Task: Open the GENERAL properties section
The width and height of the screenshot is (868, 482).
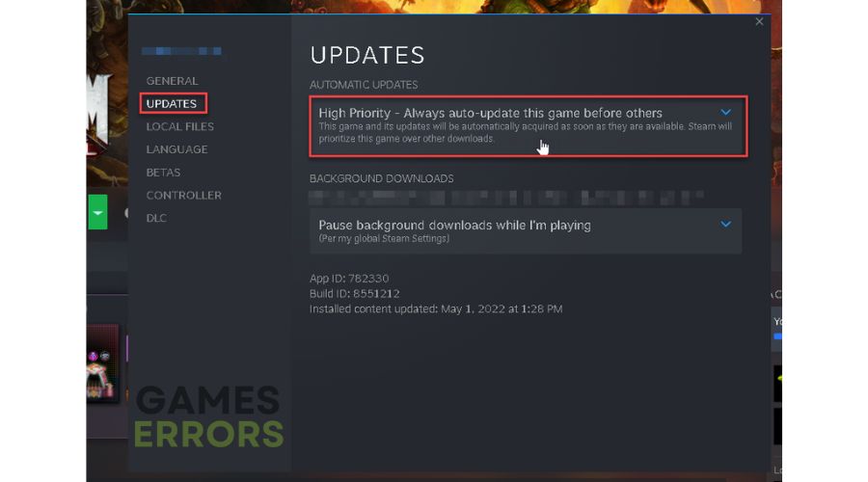Action: pyautogui.click(x=173, y=81)
